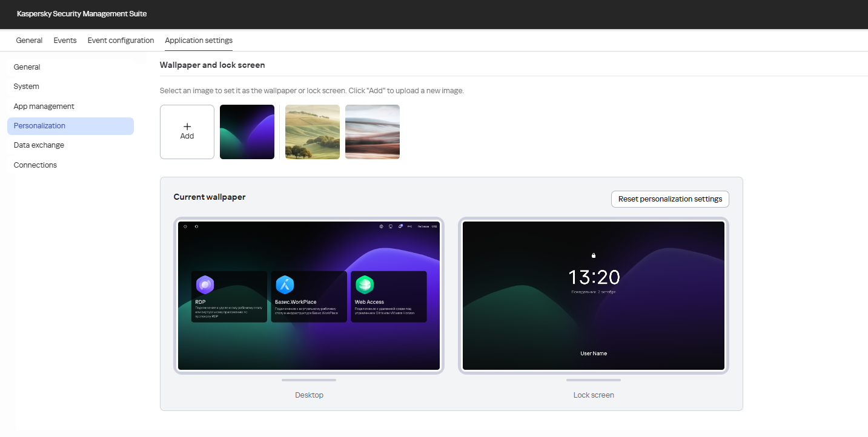Open the Personalization sidebar section
This screenshot has height=437, width=868.
(39, 125)
